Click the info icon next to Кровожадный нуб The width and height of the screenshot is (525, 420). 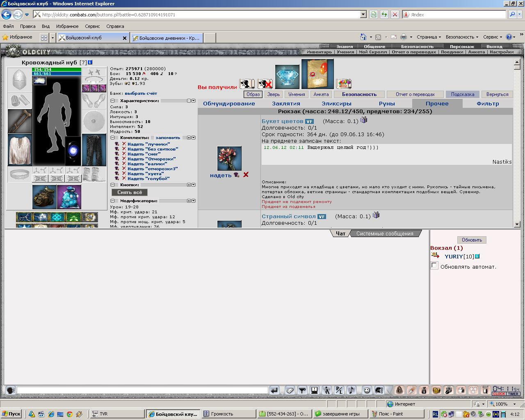click(x=90, y=62)
